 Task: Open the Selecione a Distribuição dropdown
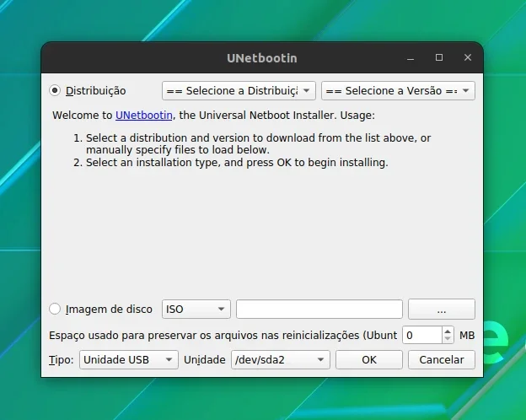239,90
